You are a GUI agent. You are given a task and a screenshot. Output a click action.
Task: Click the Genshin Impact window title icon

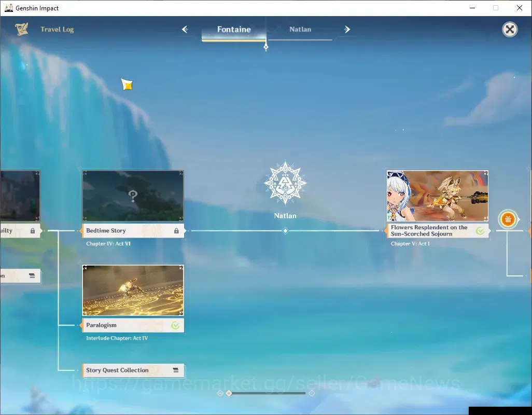(x=9, y=8)
